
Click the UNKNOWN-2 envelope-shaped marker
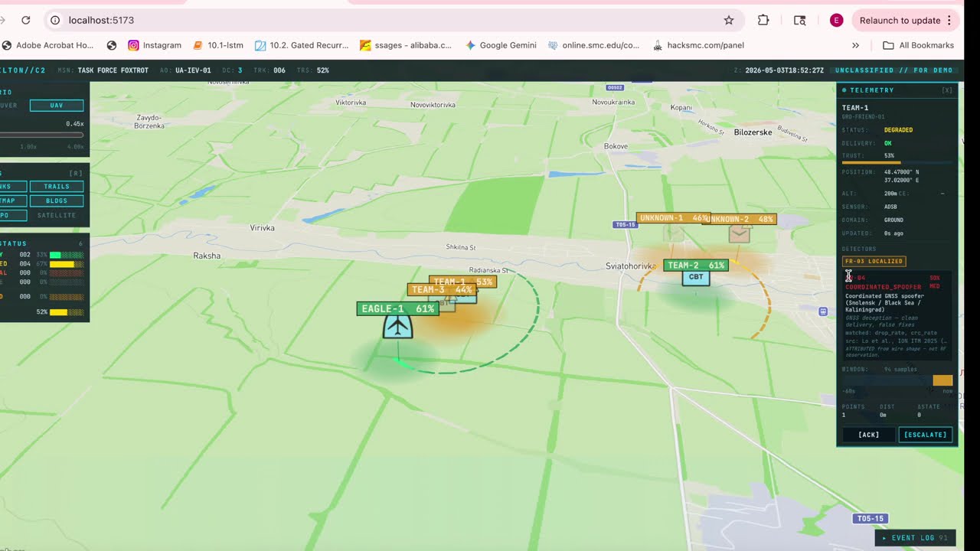pos(739,234)
